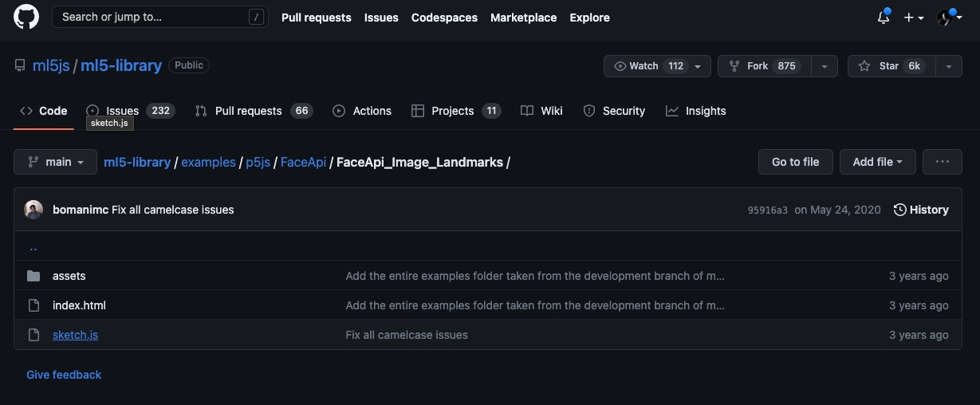View the commit History
The height and width of the screenshot is (405, 980).
921,210
